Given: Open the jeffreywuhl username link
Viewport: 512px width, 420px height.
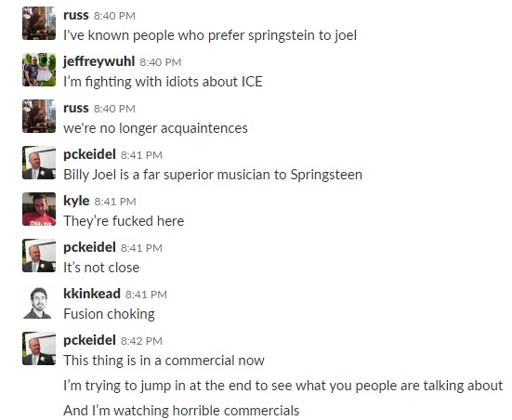Looking at the screenshot, I should [98, 61].
